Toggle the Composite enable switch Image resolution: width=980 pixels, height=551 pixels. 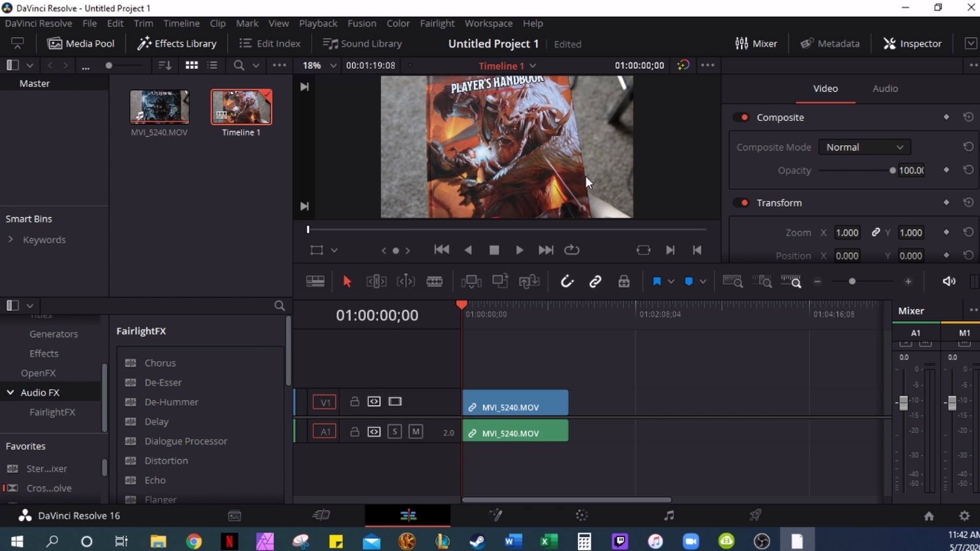tap(741, 117)
